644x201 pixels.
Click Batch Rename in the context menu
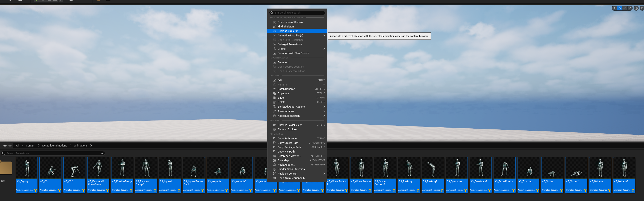coord(286,89)
